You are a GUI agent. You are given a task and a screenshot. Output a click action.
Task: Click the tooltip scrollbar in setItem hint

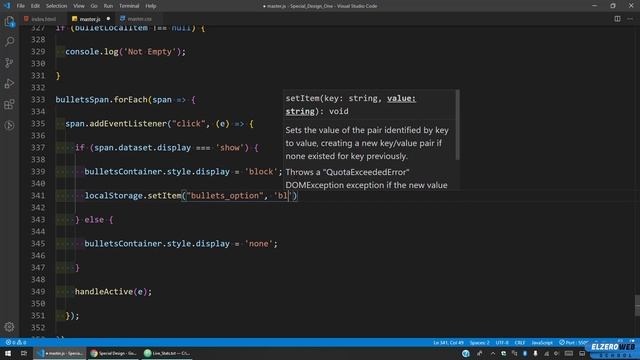458,125
